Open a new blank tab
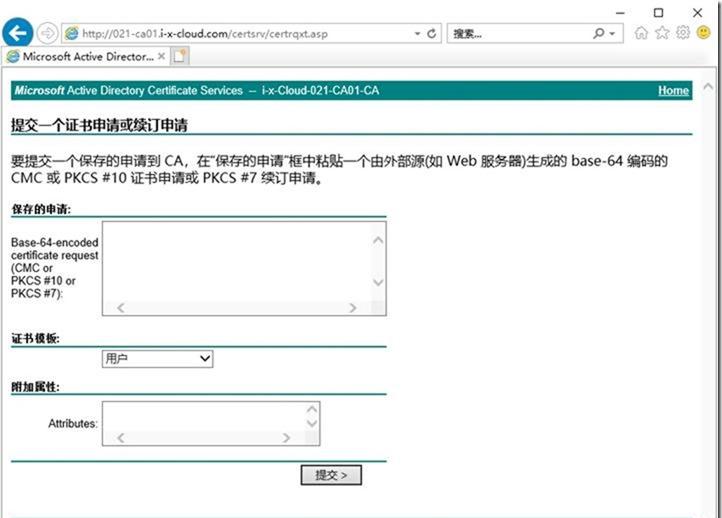Viewport: 722px width, 518px height. [180, 56]
